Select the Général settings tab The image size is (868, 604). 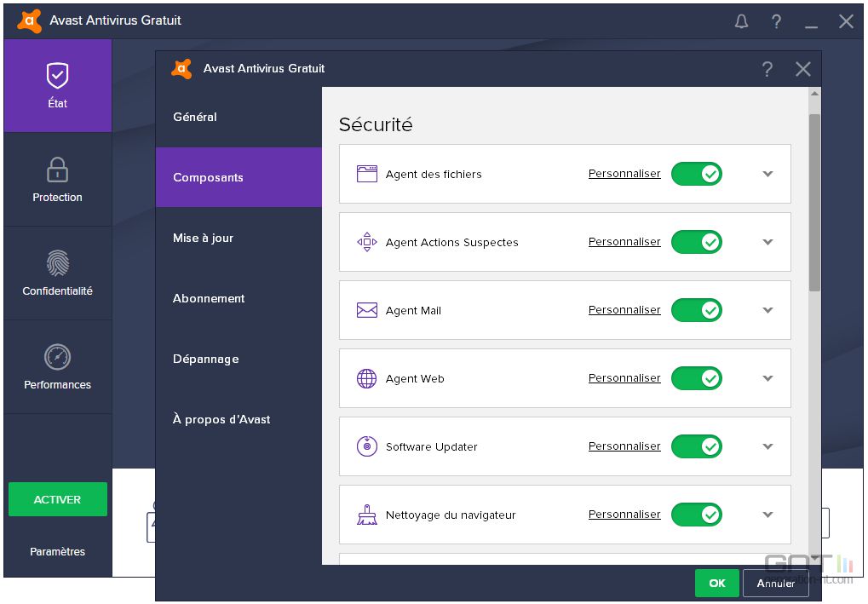coord(239,117)
